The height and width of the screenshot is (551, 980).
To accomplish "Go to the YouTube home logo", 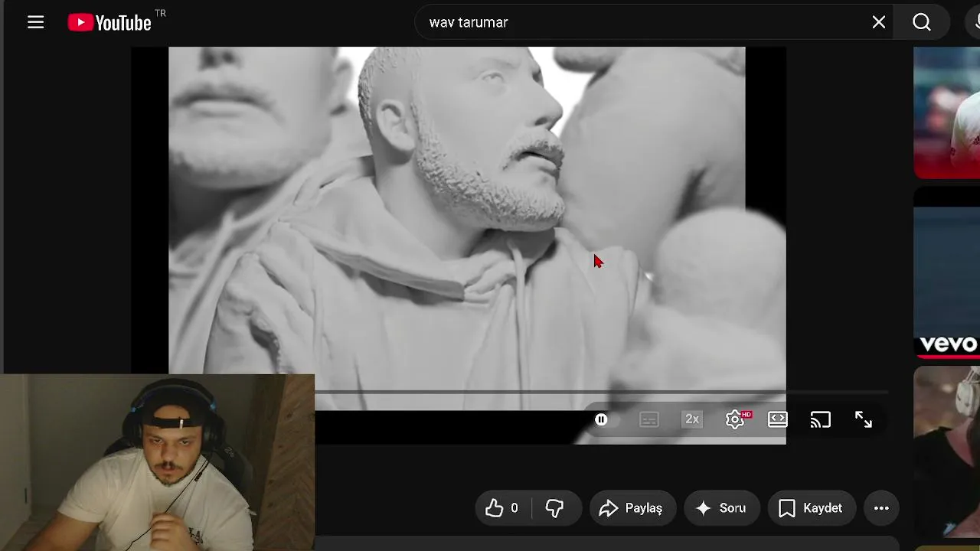I will coord(109,23).
